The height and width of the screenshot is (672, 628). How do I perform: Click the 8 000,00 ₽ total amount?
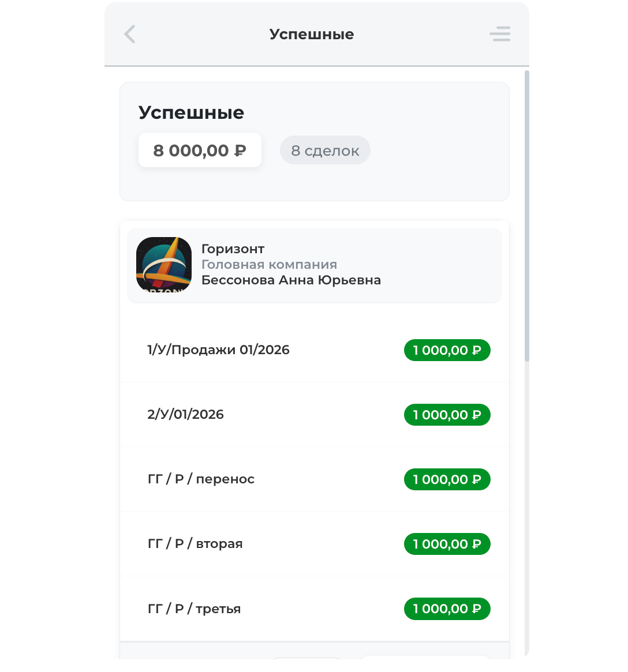point(200,151)
